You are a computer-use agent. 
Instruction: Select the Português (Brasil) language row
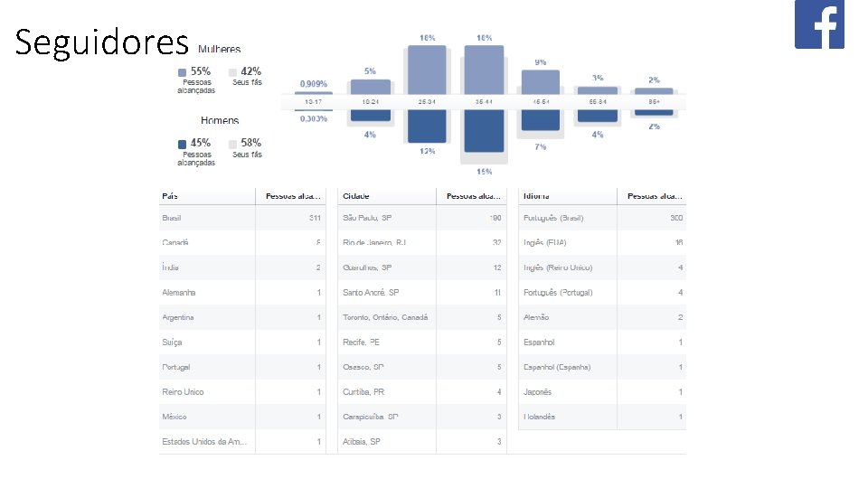point(603,218)
